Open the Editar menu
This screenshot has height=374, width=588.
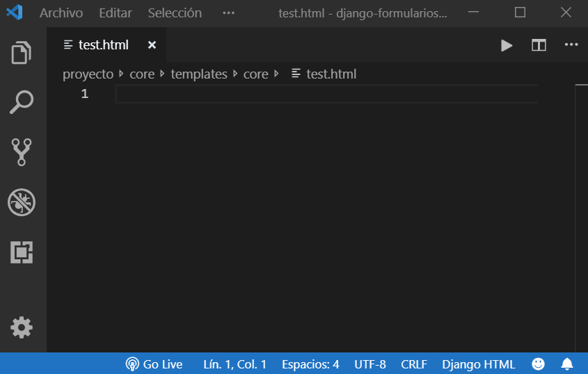click(x=116, y=13)
